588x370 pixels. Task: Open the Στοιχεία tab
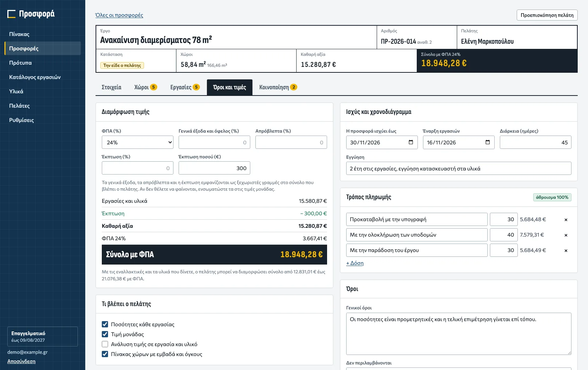(x=111, y=87)
